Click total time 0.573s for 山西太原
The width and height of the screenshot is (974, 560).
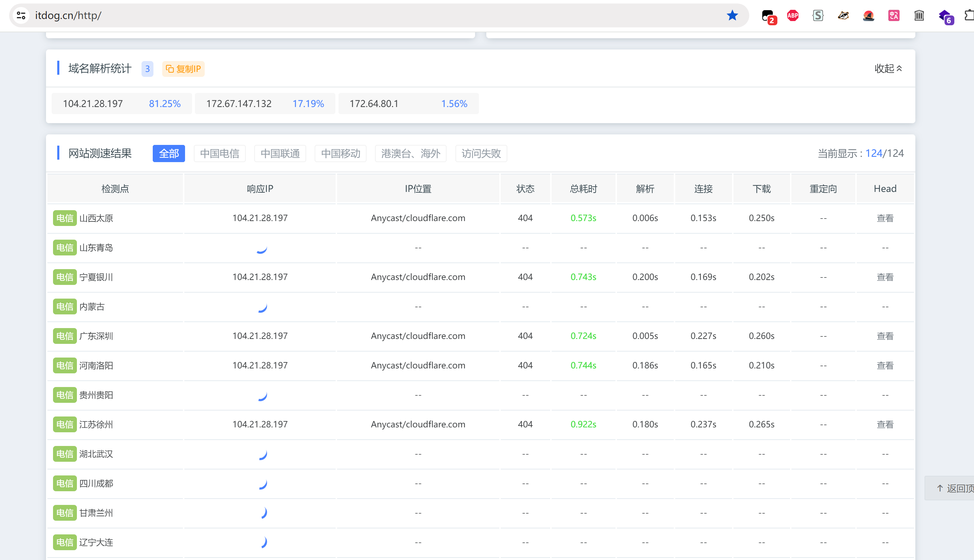pos(584,218)
